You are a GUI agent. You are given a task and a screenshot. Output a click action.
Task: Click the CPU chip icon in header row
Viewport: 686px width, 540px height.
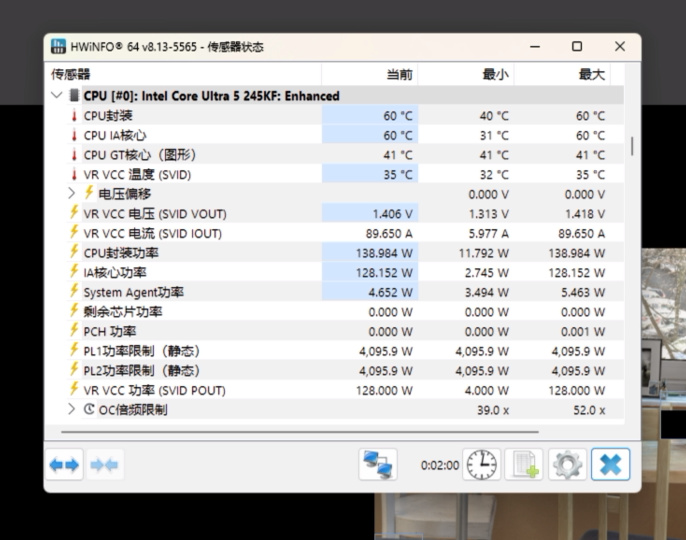tap(74, 95)
